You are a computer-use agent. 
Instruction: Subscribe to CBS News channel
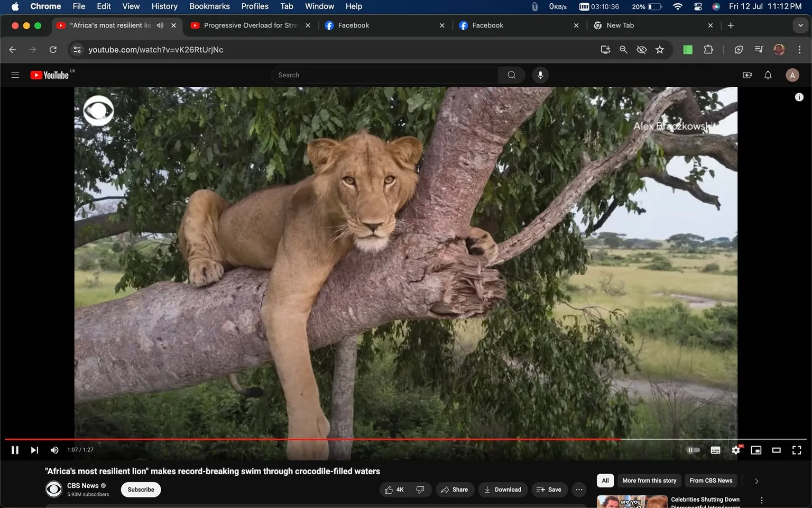[140, 489]
